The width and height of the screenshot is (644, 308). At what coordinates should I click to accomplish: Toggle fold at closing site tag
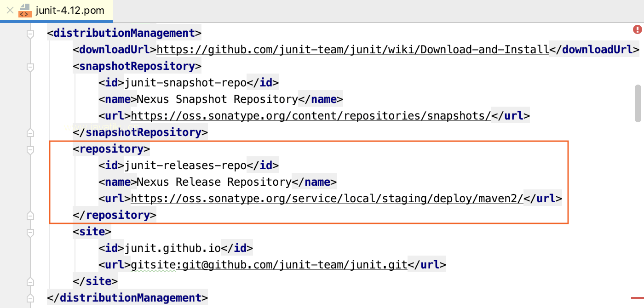point(30,282)
